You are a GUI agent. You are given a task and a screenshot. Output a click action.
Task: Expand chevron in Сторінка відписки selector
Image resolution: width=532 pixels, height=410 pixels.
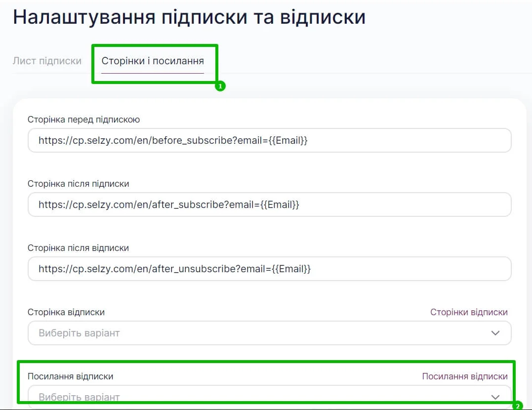point(495,333)
